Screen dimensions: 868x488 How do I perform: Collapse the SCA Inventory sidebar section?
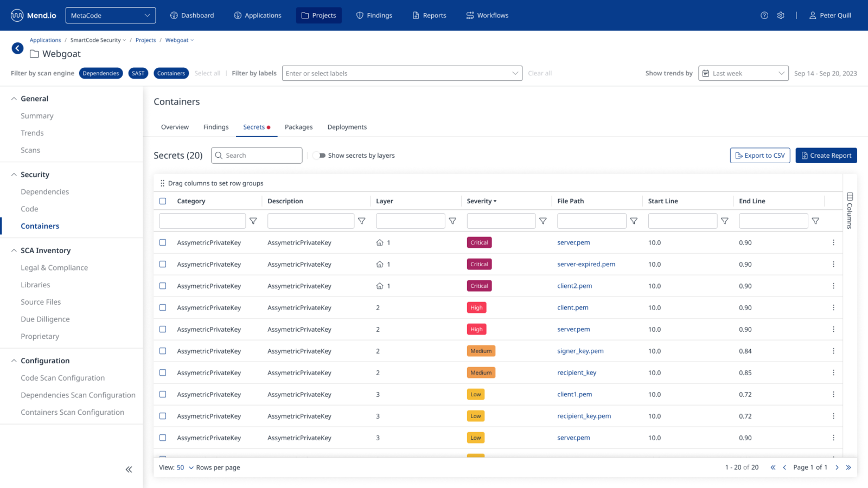click(14, 251)
